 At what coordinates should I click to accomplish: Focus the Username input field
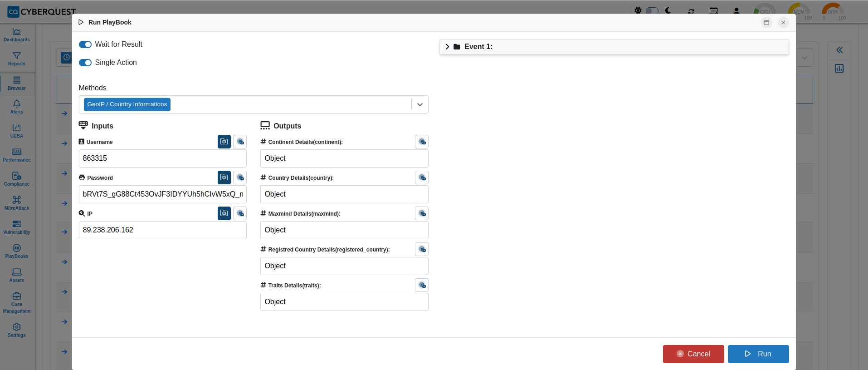tap(163, 158)
